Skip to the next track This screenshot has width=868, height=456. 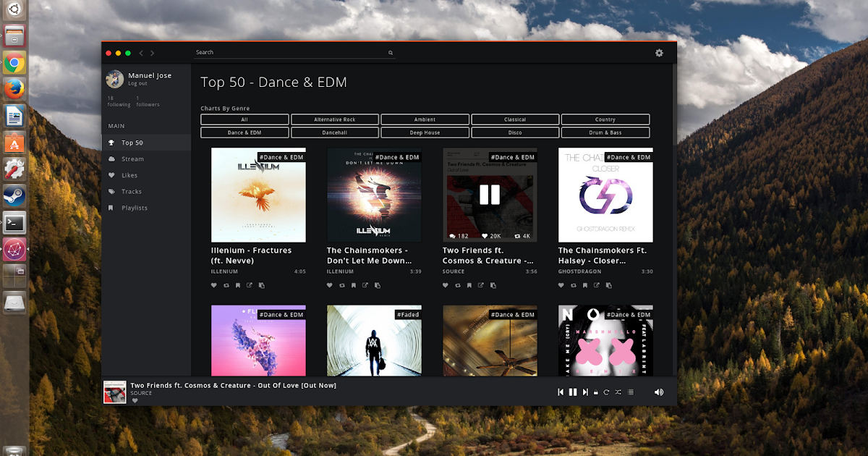click(584, 392)
